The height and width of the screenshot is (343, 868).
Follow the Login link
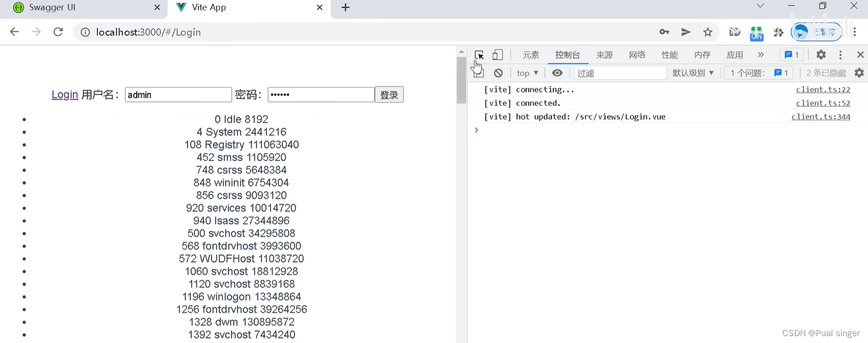(x=65, y=95)
